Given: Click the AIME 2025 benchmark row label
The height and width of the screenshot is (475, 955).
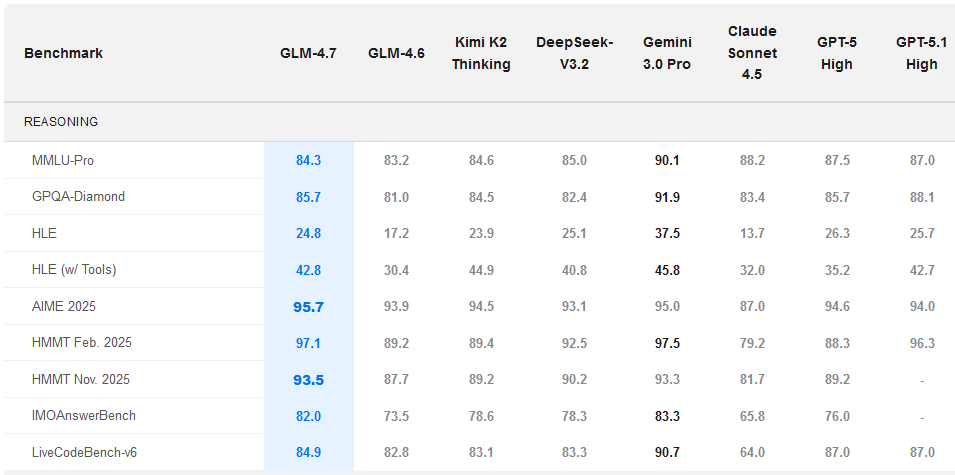Looking at the screenshot, I should pyautogui.click(x=64, y=307).
